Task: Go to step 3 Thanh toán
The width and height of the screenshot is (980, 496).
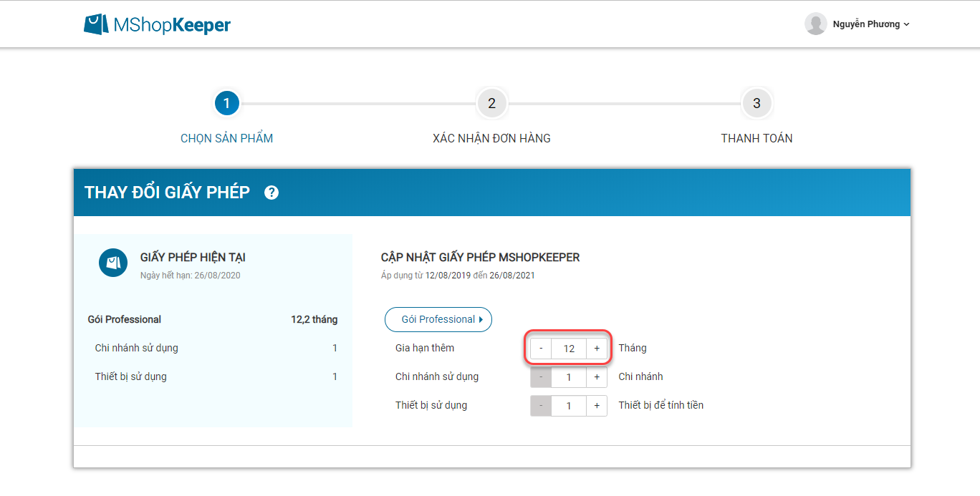Action: point(756,104)
